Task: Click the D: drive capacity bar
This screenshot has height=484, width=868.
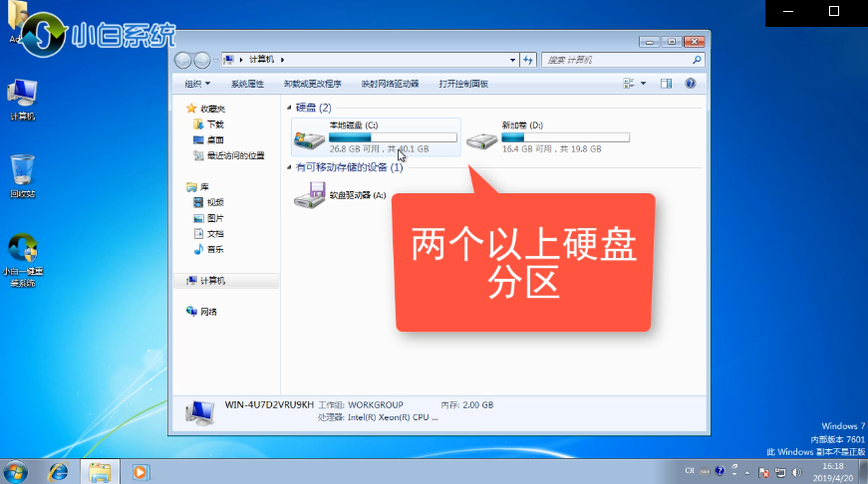Action: pyautogui.click(x=565, y=137)
